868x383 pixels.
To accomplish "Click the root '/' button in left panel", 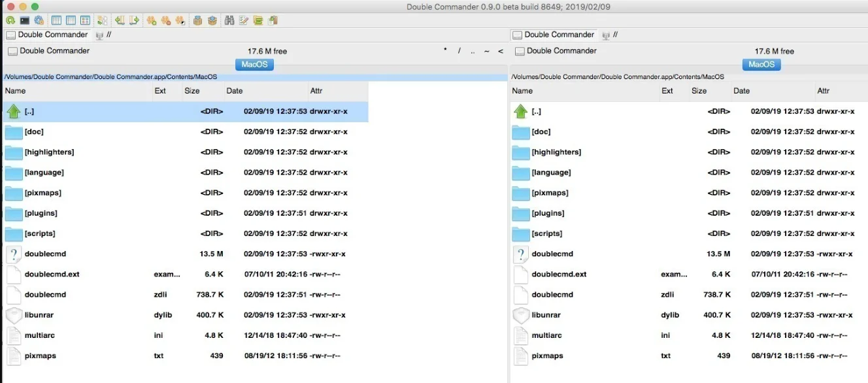I will pos(459,51).
